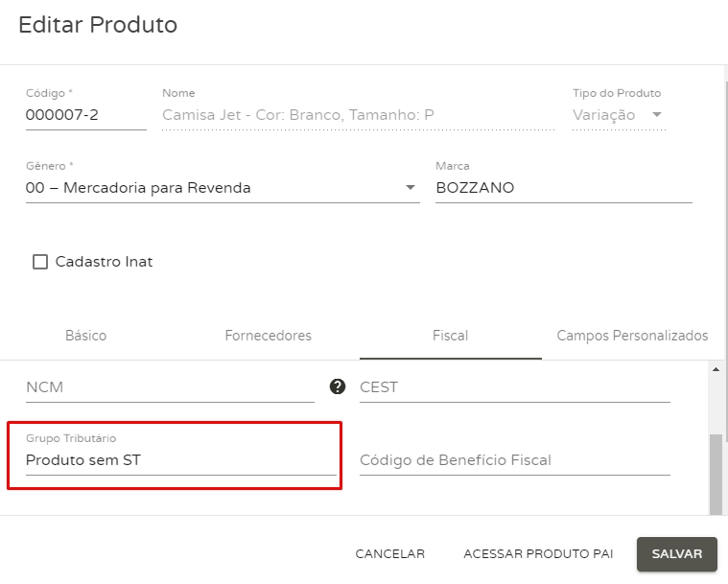
Task: Toggle the Cadastro Inat checkbox
Action: tap(40, 262)
